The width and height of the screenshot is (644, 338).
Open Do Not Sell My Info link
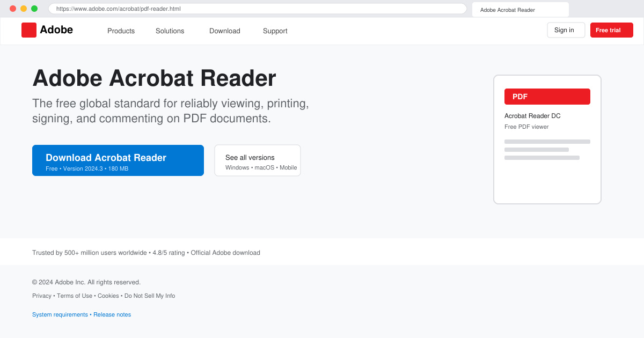click(x=150, y=296)
